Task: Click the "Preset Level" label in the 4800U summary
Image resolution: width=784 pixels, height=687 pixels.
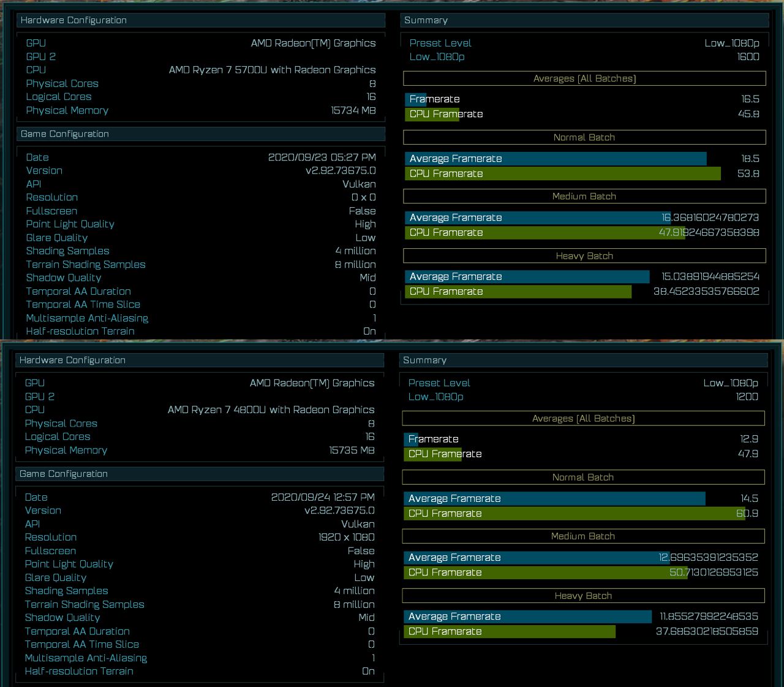Action: (439, 383)
